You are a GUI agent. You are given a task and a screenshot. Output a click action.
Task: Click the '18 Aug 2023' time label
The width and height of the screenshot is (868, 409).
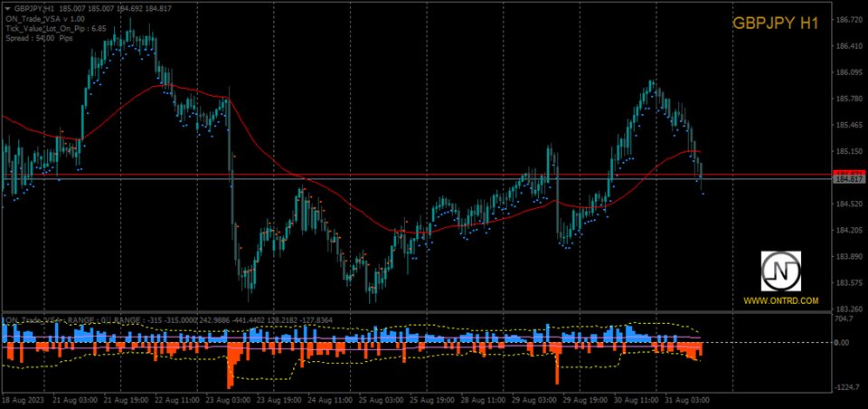coord(21,398)
